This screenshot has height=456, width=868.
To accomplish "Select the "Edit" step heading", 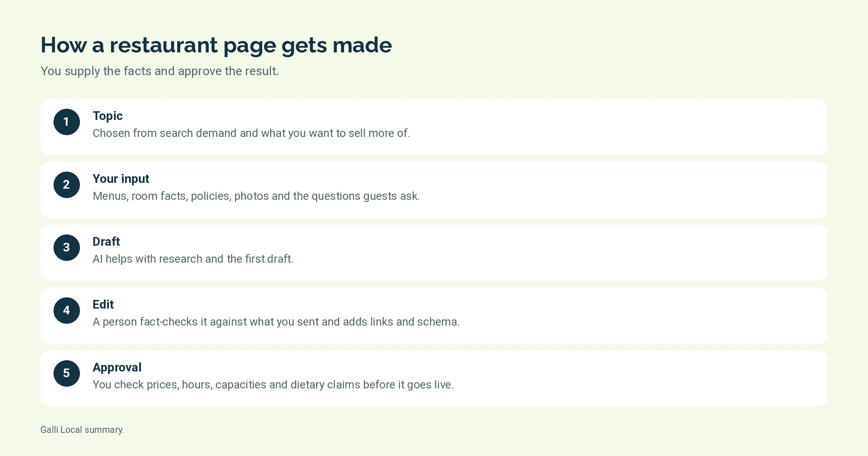I will 103,305.
